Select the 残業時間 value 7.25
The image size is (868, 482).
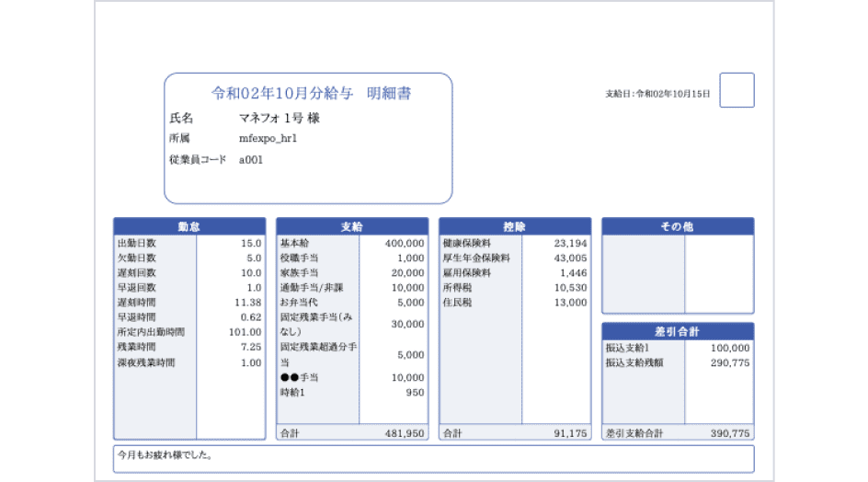point(251,348)
